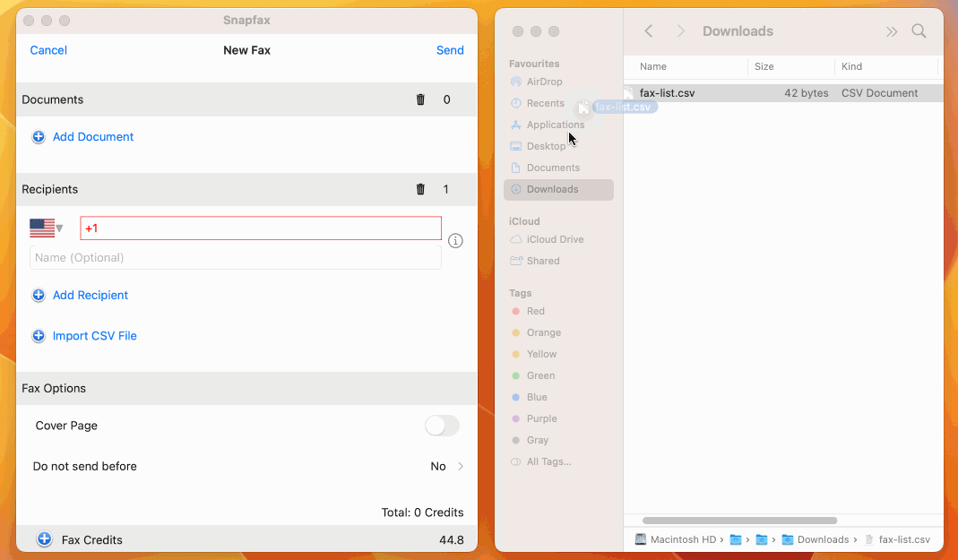This screenshot has width=958, height=560.
Task: Click fax-list.csv in Finder path bar
Action: [898, 540]
